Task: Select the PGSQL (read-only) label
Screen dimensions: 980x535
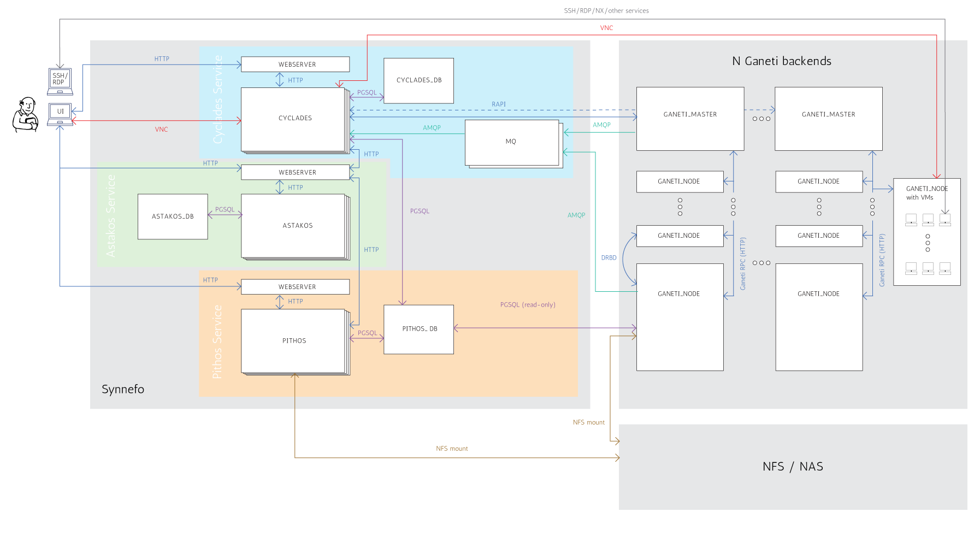Action: coord(527,305)
